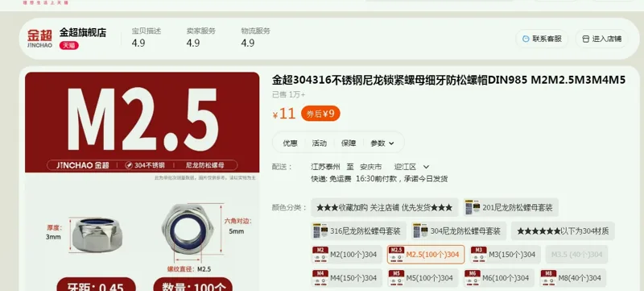Open the 活动 tab
Viewport: 644px width, 291px height.
pos(319,143)
